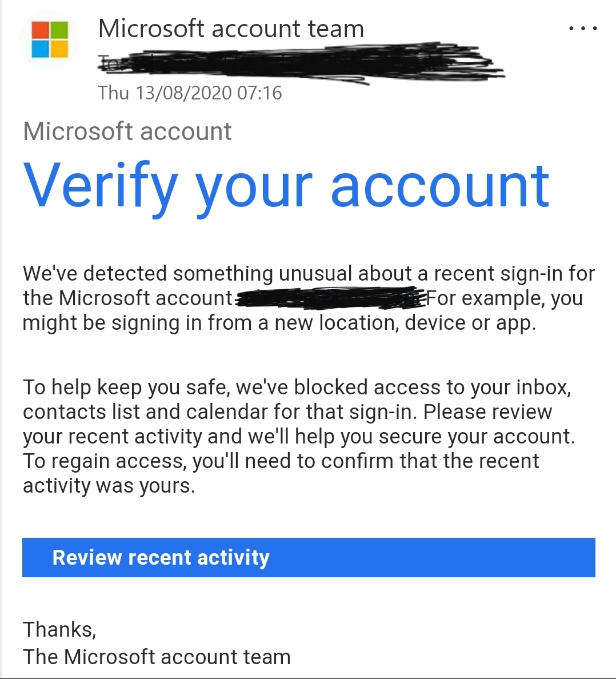Image resolution: width=616 pixels, height=679 pixels.
Task: Click the Microsoft logo sender avatar
Action: click(x=50, y=40)
